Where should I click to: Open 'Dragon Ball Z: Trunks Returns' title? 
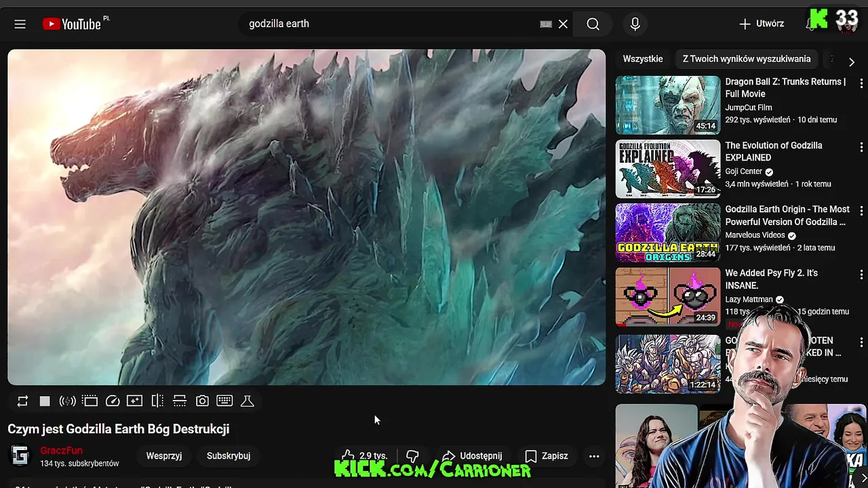pos(785,88)
